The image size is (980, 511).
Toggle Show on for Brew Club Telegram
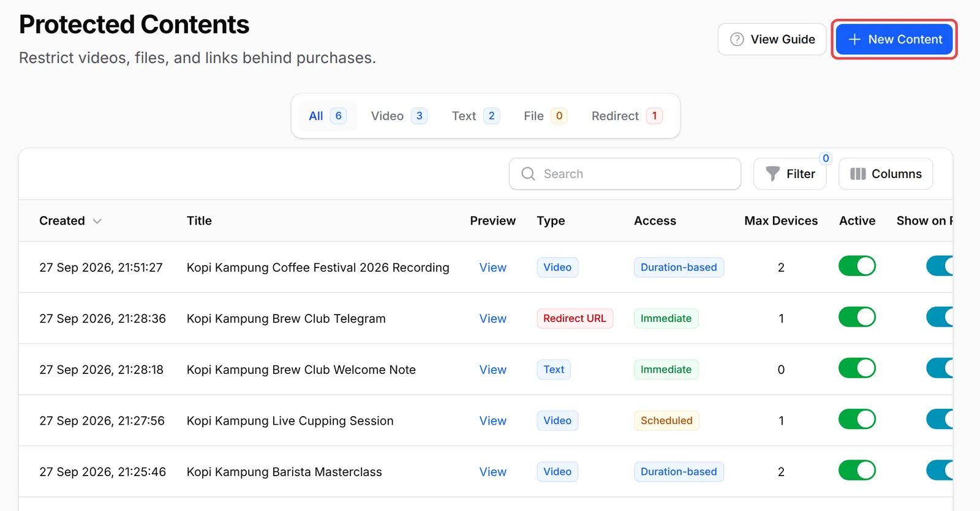click(x=940, y=317)
